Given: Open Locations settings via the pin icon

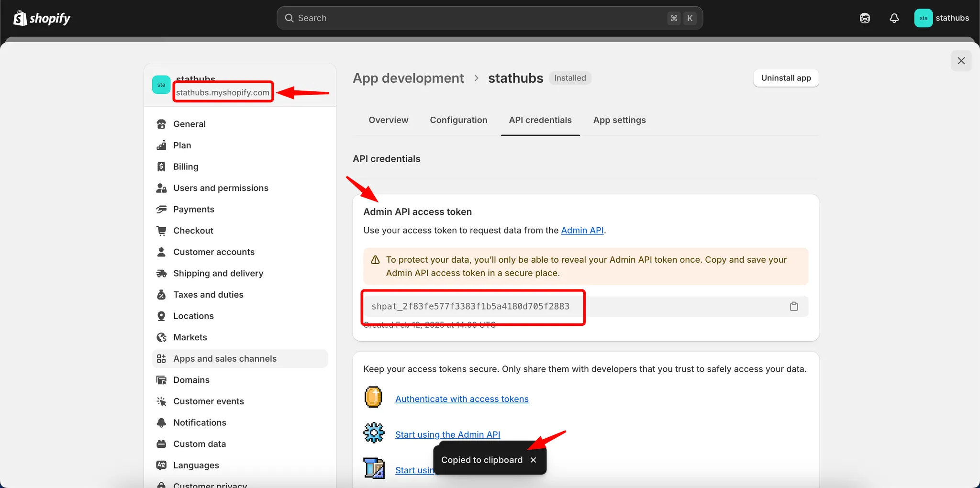Looking at the screenshot, I should pyautogui.click(x=161, y=316).
